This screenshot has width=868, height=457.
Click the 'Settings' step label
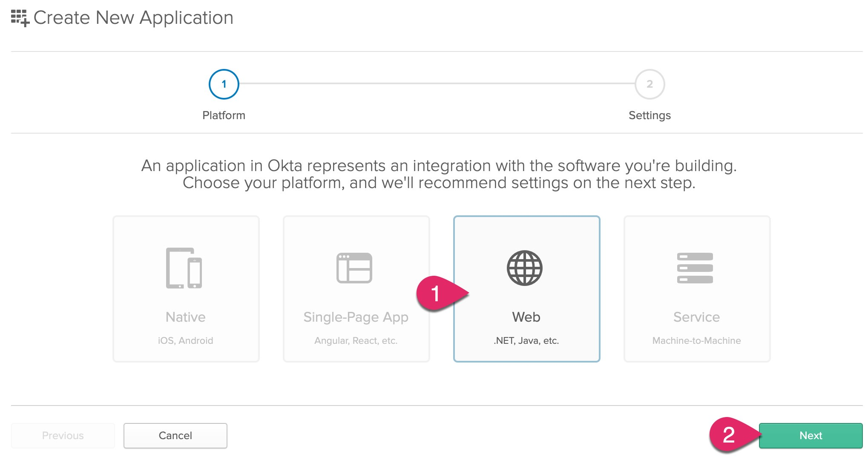(x=650, y=115)
